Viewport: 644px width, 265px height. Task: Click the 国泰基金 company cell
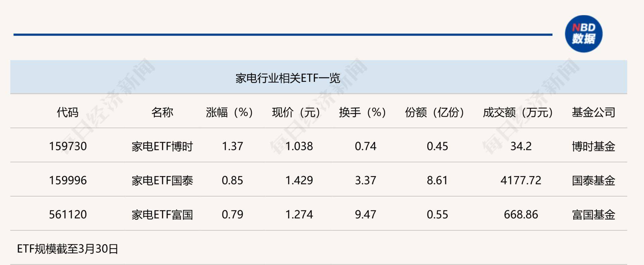[593, 180]
